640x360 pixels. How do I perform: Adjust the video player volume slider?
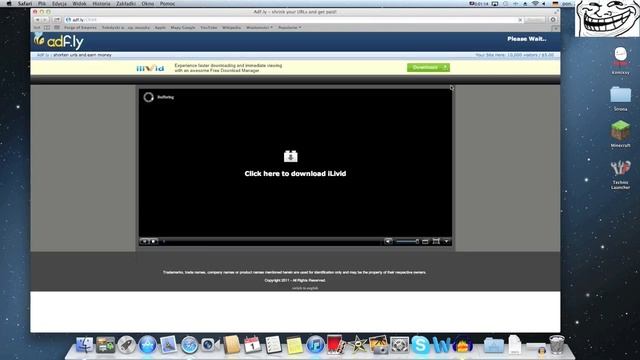[407, 241]
